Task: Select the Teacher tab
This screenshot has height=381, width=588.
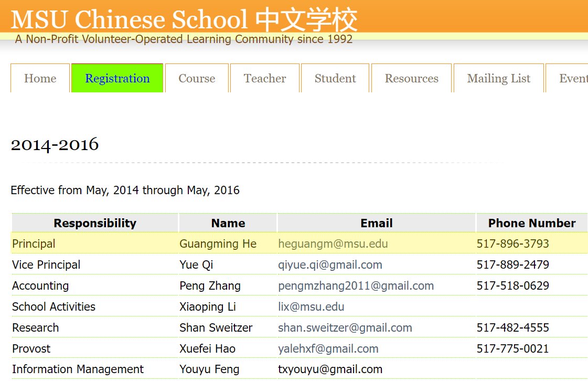Action: click(x=265, y=79)
